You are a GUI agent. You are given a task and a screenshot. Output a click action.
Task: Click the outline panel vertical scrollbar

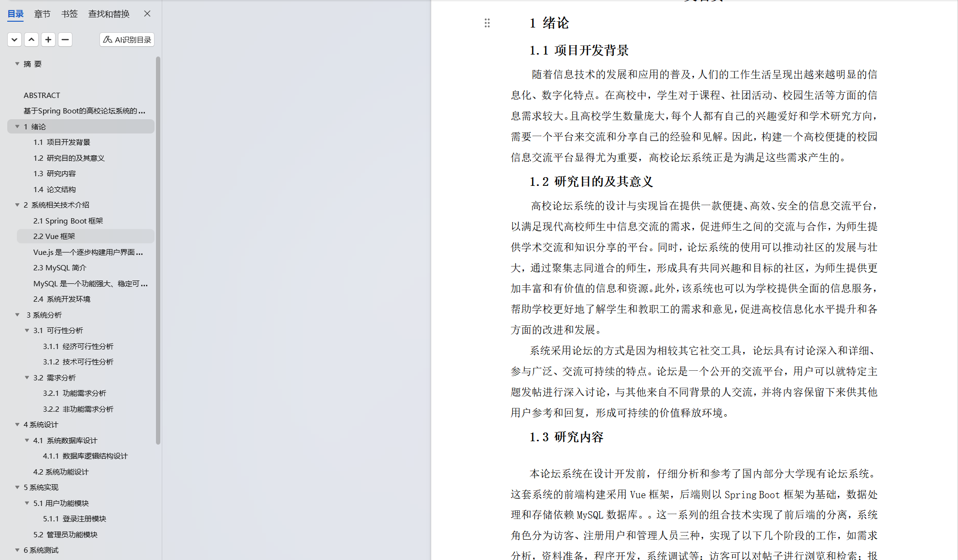[158, 251]
